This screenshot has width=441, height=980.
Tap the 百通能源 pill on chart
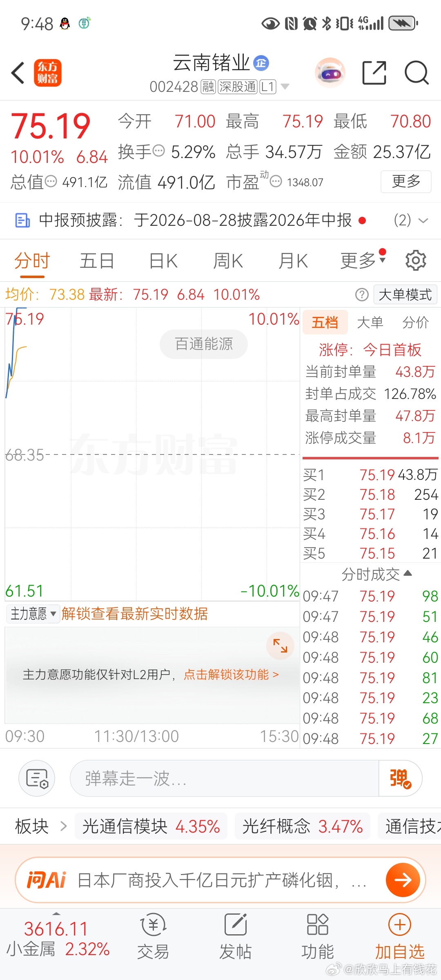(x=203, y=344)
